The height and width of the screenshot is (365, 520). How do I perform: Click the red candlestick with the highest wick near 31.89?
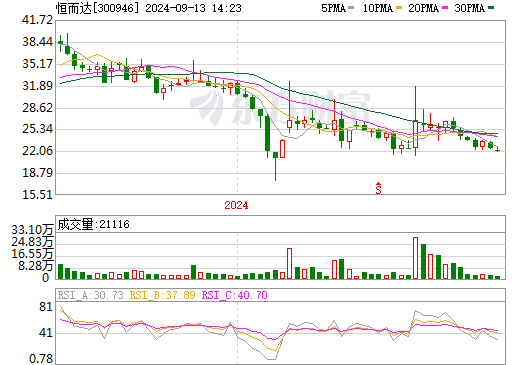pyautogui.click(x=415, y=121)
